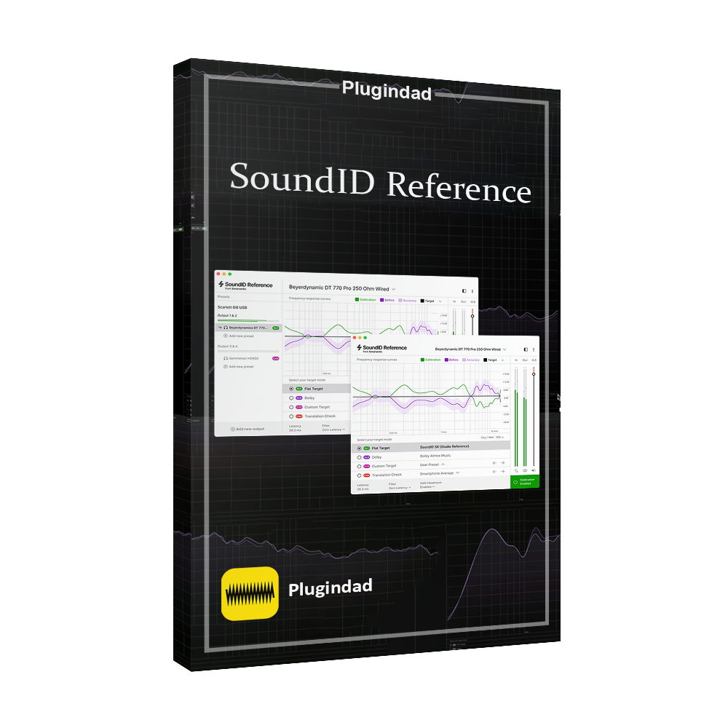
Task: Select Flat Target radio in front window
Action: coord(360,448)
